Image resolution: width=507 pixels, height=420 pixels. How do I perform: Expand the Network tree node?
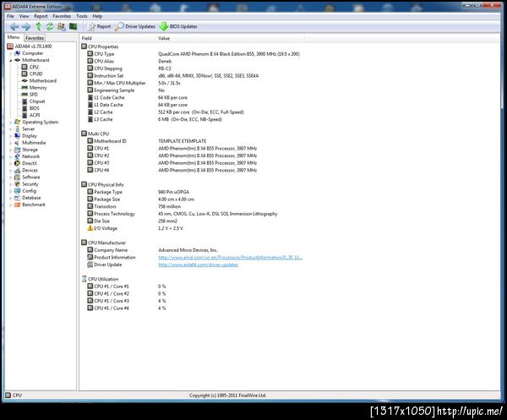tap(11, 156)
